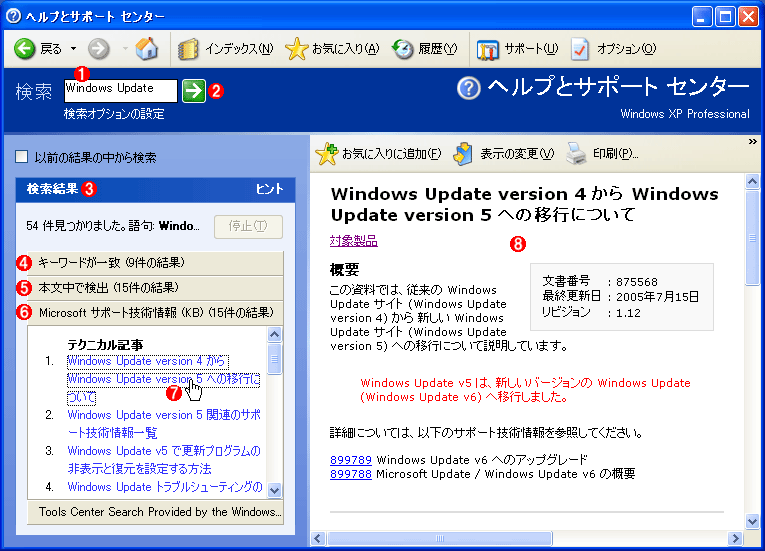
Task: Click the 文書番号 875568 text
Action: tap(600, 282)
